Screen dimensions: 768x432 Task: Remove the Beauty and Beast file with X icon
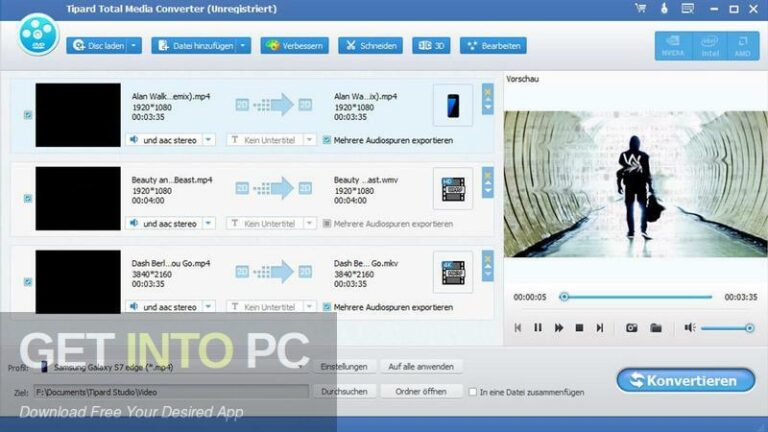click(487, 174)
